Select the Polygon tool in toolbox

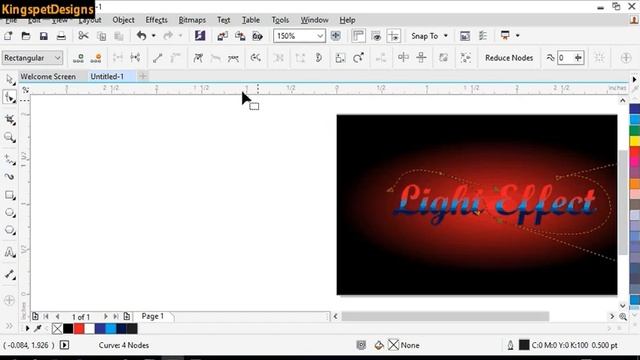click(x=10, y=231)
